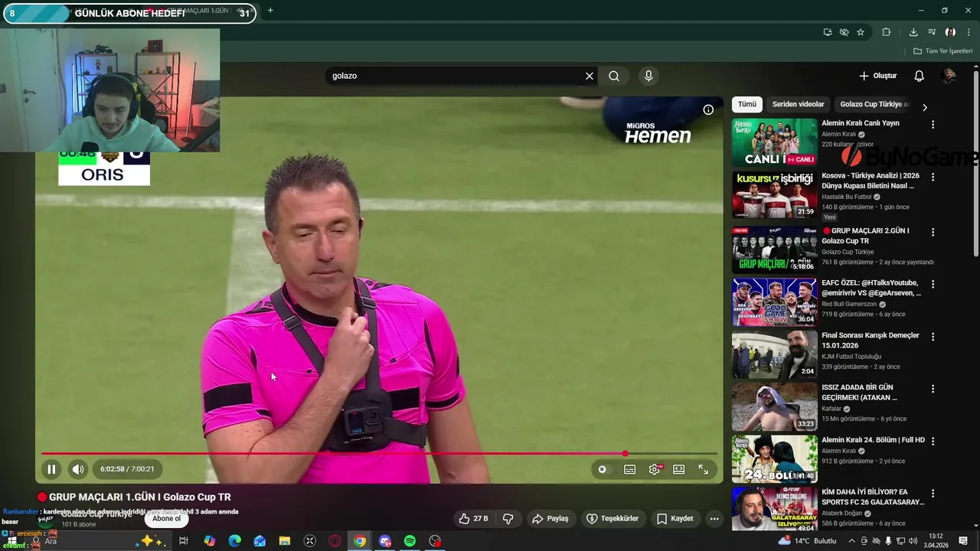Open Chrome media controls icon
This screenshot has height=551, width=980.
[932, 32]
